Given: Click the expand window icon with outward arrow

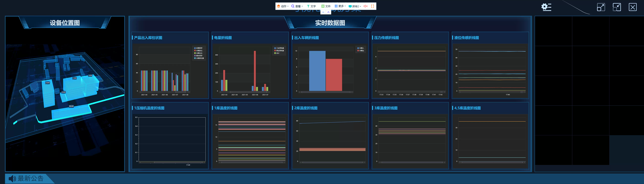Looking at the screenshot, I should pyautogui.click(x=601, y=7).
